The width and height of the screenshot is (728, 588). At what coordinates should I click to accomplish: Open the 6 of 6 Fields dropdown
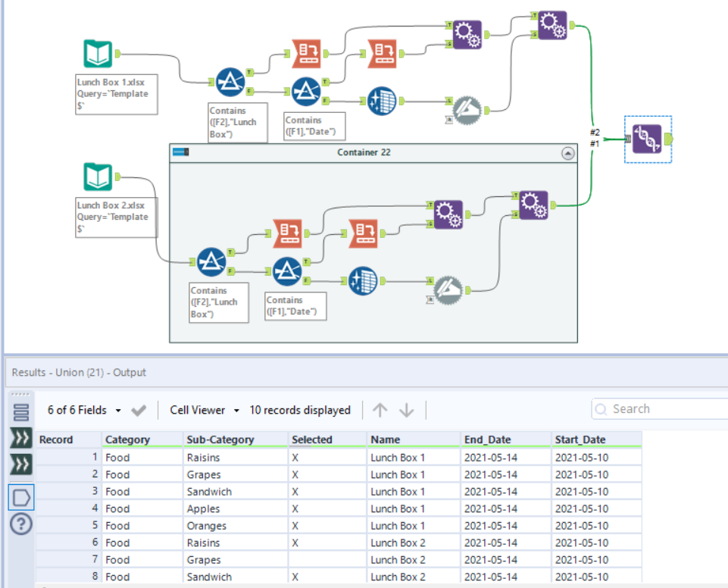(84, 410)
